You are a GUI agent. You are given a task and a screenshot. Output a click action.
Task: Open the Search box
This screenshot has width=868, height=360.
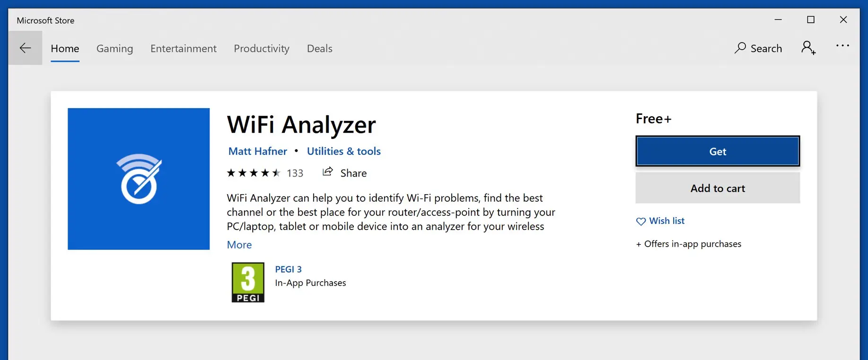coord(758,48)
